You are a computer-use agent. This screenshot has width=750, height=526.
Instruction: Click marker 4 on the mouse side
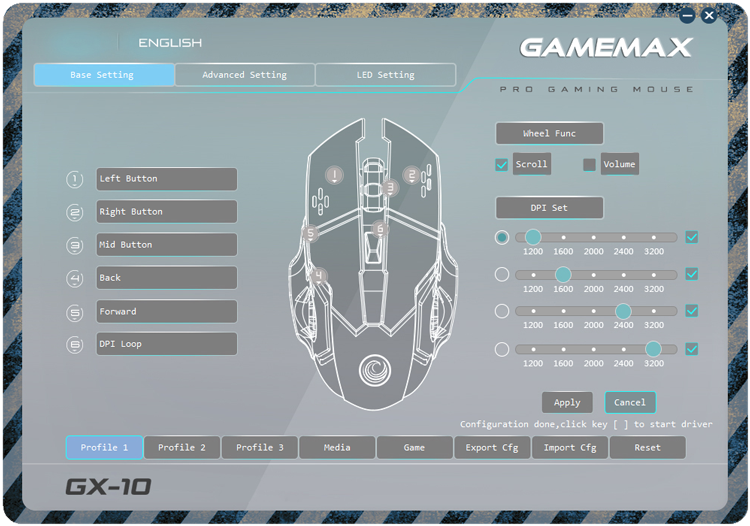pyautogui.click(x=319, y=275)
